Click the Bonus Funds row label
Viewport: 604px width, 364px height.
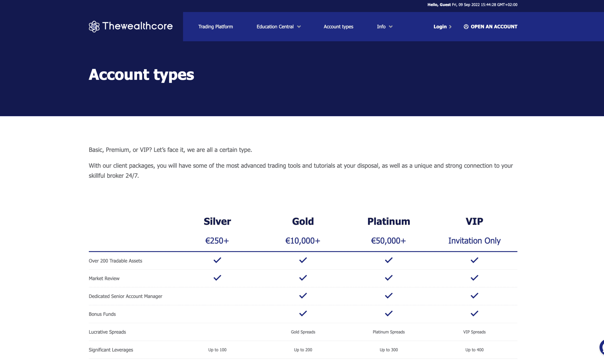[102, 314]
